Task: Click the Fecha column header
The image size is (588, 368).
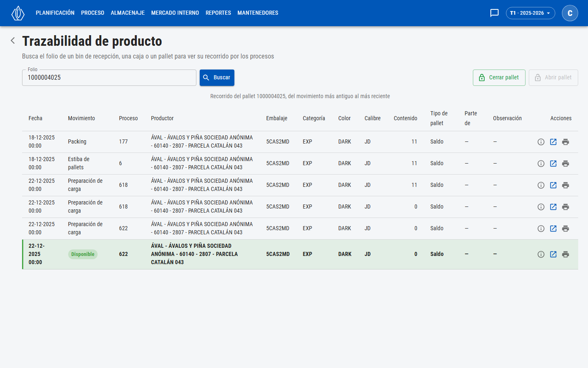Action: 36,118
